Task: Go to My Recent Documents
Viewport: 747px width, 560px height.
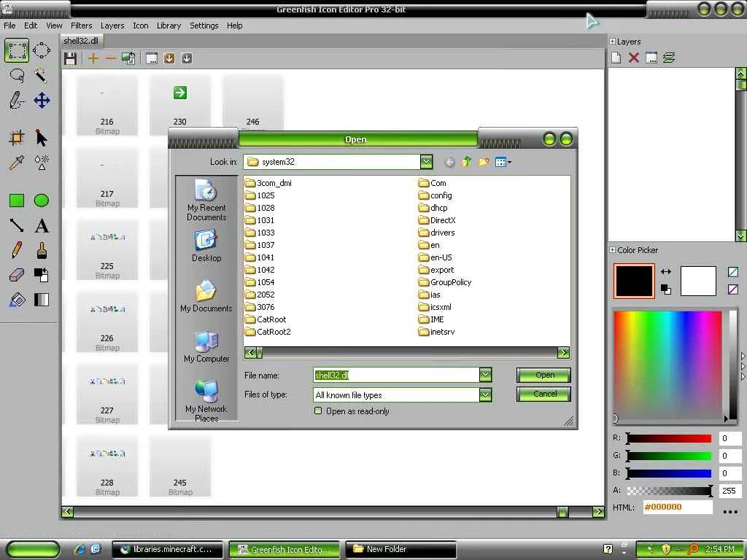Action: pyautogui.click(x=206, y=201)
